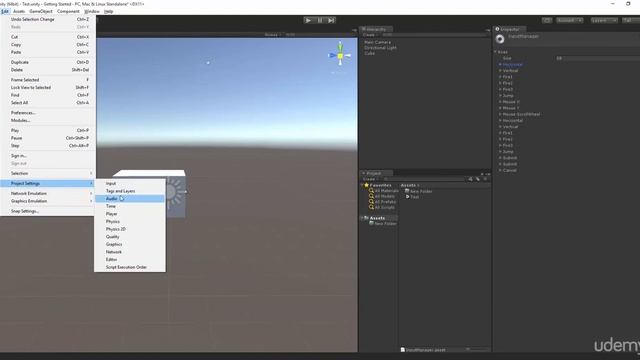This screenshot has width=640, height=360.
Task: Click the cloud services button in the toolbar
Action: pyautogui.click(x=547, y=20)
